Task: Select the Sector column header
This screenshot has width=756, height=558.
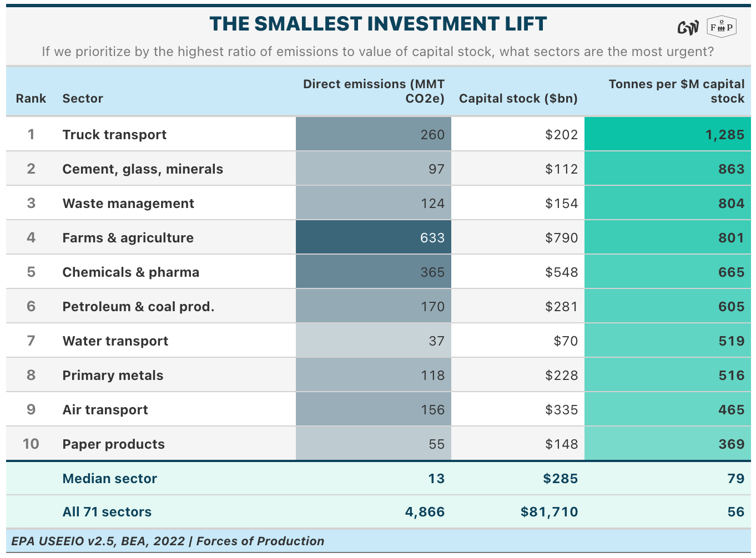Action: click(x=83, y=99)
